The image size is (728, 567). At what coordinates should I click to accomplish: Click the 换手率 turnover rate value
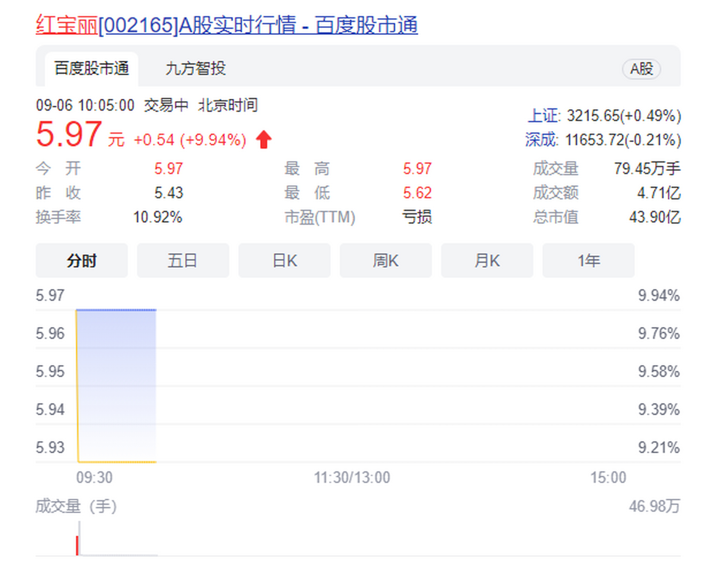tap(158, 217)
